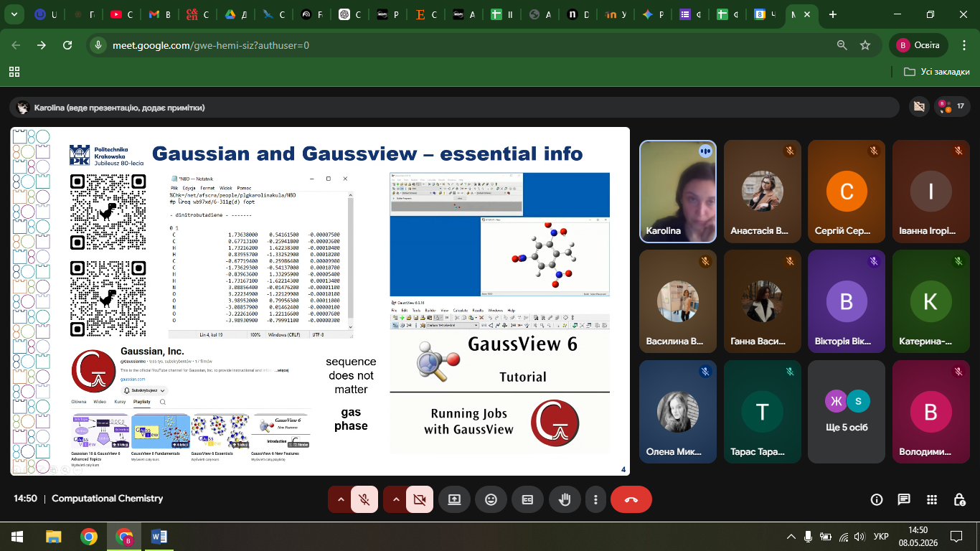Unmute the microphone in Meet controls
Image resolution: width=980 pixels, height=551 pixels.
(364, 499)
